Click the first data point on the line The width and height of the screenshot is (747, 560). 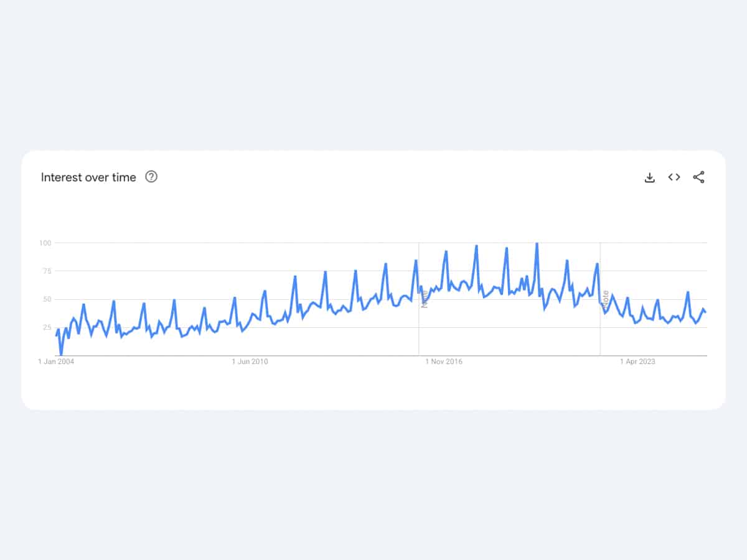click(56, 336)
